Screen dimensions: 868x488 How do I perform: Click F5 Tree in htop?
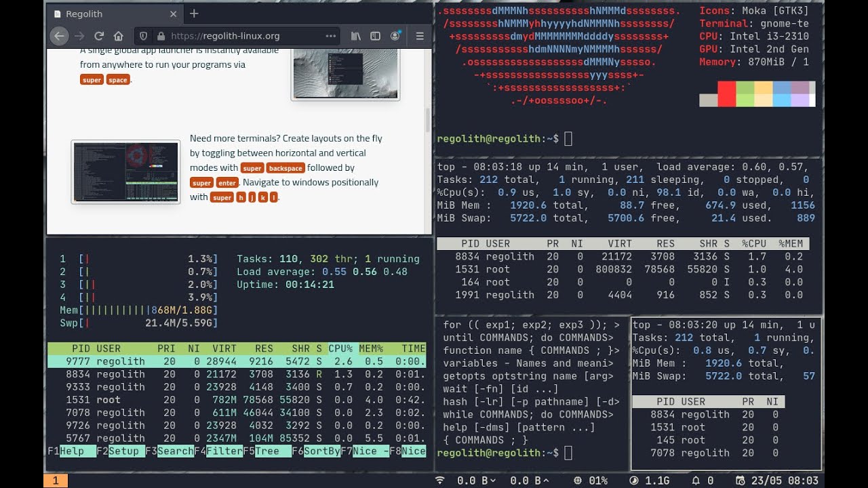[x=267, y=451]
